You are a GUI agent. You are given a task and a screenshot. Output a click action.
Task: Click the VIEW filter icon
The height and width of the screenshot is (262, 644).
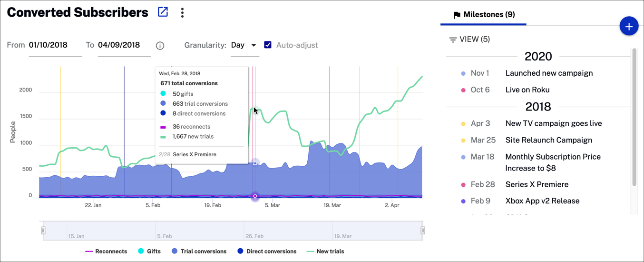453,40
